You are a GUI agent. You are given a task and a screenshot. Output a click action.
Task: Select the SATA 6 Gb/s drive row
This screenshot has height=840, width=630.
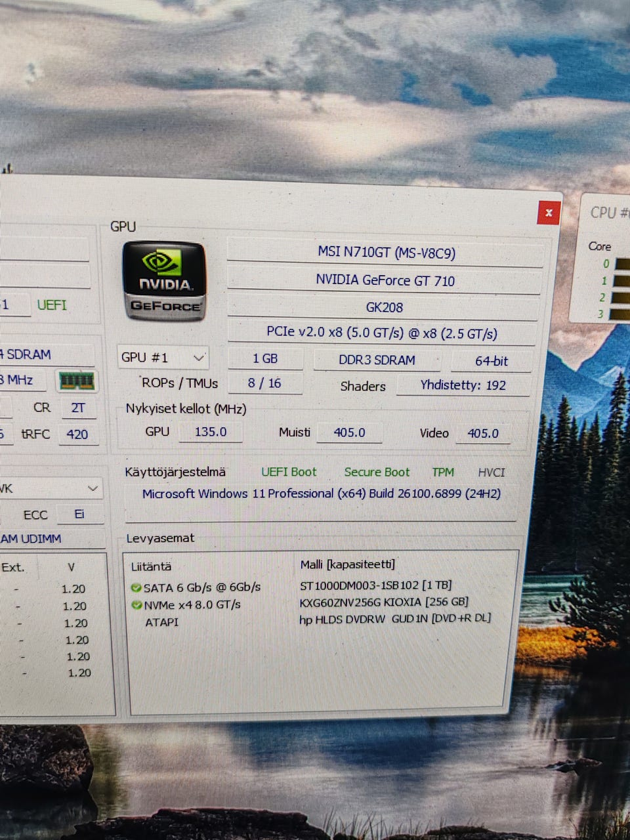202,587
